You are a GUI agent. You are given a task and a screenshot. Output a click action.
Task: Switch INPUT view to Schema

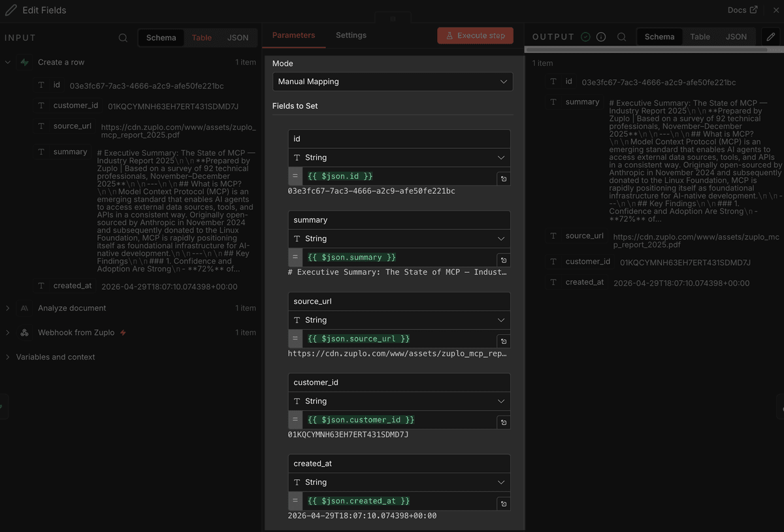[161, 38]
